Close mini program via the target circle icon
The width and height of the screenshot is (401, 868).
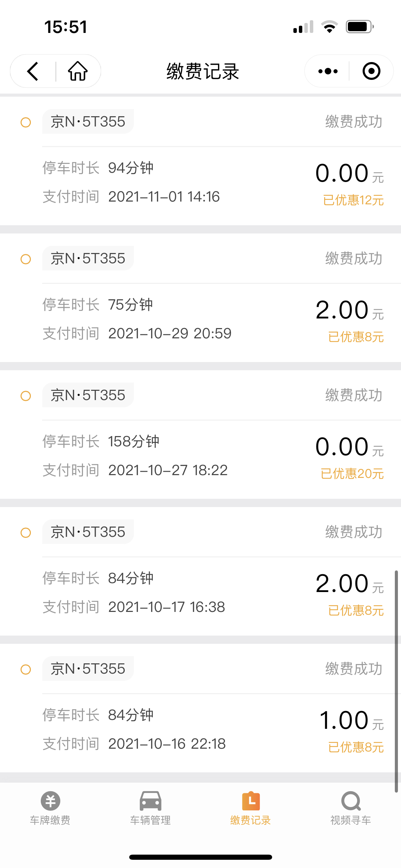coord(371,71)
